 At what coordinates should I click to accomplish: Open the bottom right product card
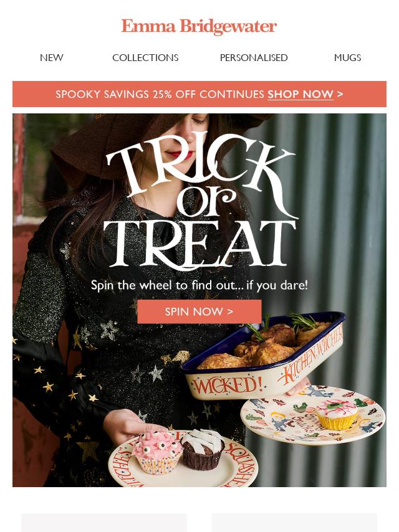point(294,523)
